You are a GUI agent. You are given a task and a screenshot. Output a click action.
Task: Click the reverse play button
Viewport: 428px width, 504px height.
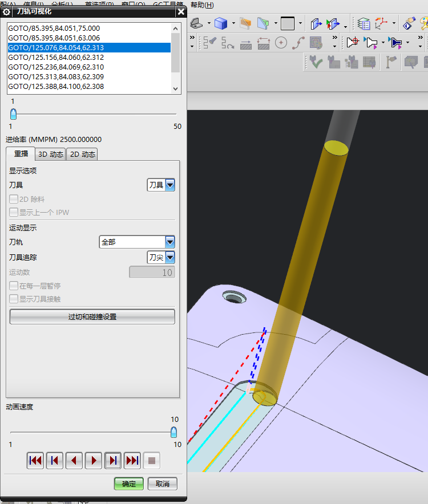[74, 461]
